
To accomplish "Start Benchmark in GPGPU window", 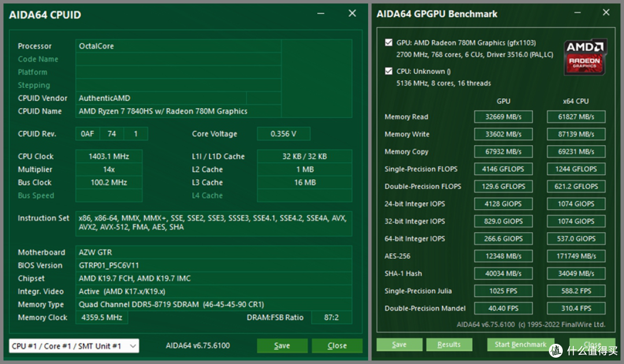I will (521, 344).
